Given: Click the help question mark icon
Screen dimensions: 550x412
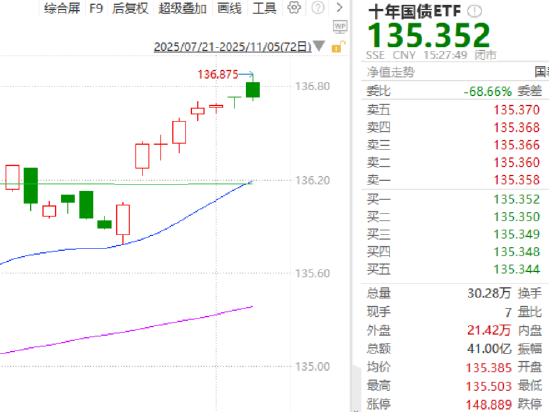Looking at the screenshot, I should pyautogui.click(x=318, y=7).
